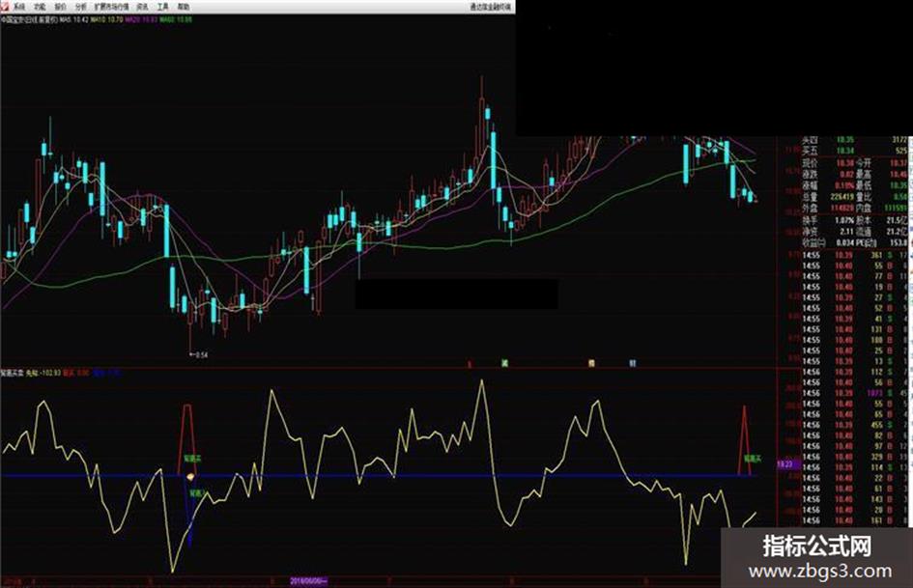This screenshot has height=588, width=913.
Task: Click the 涨跌 label in quote panel
Action: (x=810, y=174)
